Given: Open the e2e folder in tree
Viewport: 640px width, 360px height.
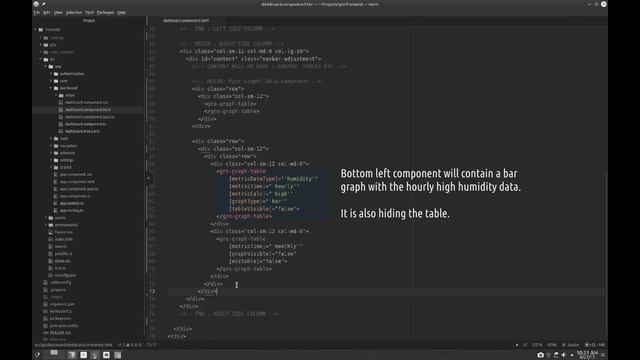Looking at the screenshot, I should (x=53, y=45).
